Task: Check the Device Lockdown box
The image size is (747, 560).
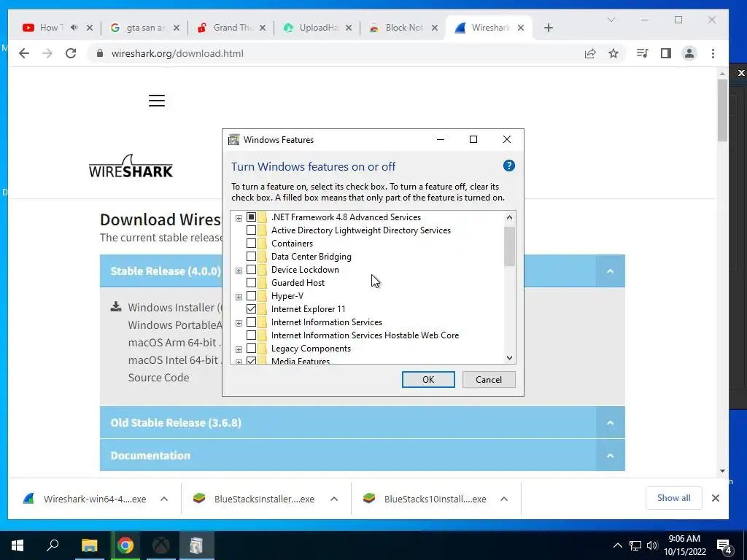Action: [251, 270]
